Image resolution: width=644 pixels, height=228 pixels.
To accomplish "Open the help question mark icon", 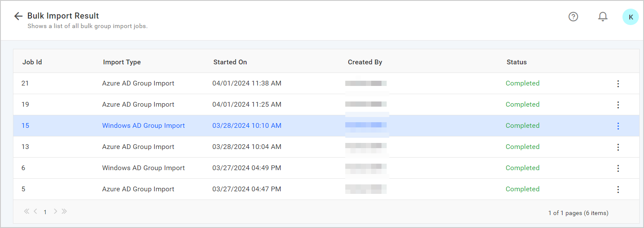I will [x=573, y=17].
